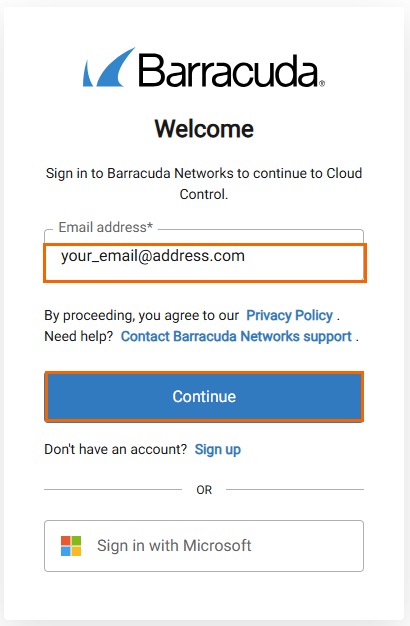This screenshot has width=410, height=626.
Task: Click the blue Continue button
Action: pyautogui.click(x=204, y=396)
